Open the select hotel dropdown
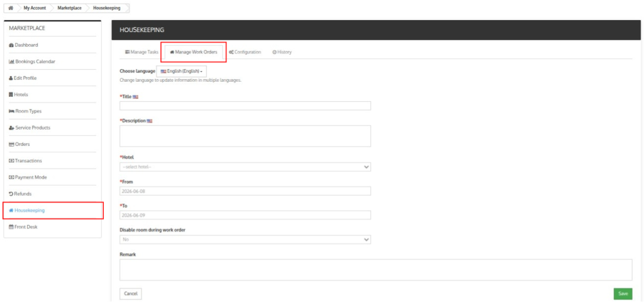 [x=245, y=167]
